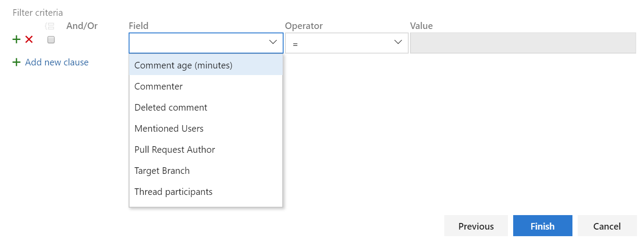
Task: Click the green plus insert clause icon
Action: coord(16,40)
